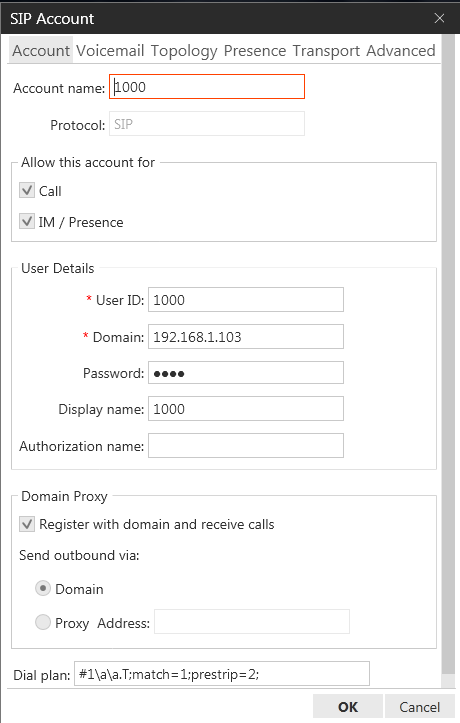This screenshot has width=460, height=723.
Task: Focus the User ID input field
Action: pyautogui.click(x=246, y=300)
